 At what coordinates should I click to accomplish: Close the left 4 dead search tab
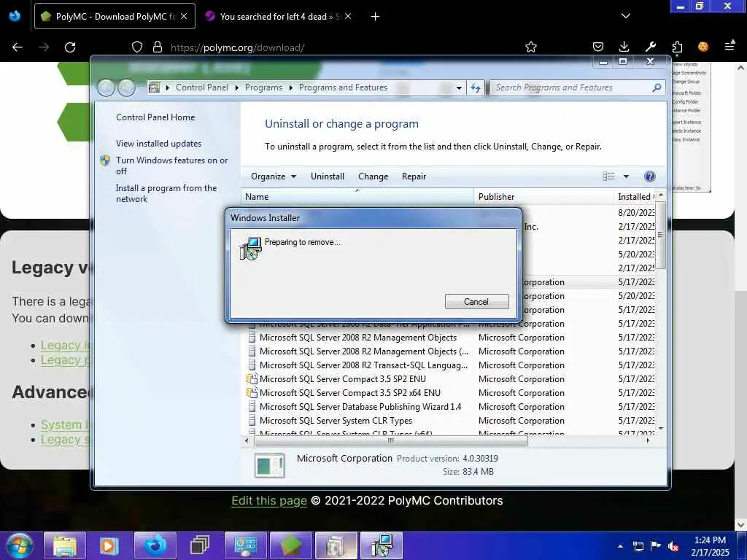pyautogui.click(x=348, y=16)
